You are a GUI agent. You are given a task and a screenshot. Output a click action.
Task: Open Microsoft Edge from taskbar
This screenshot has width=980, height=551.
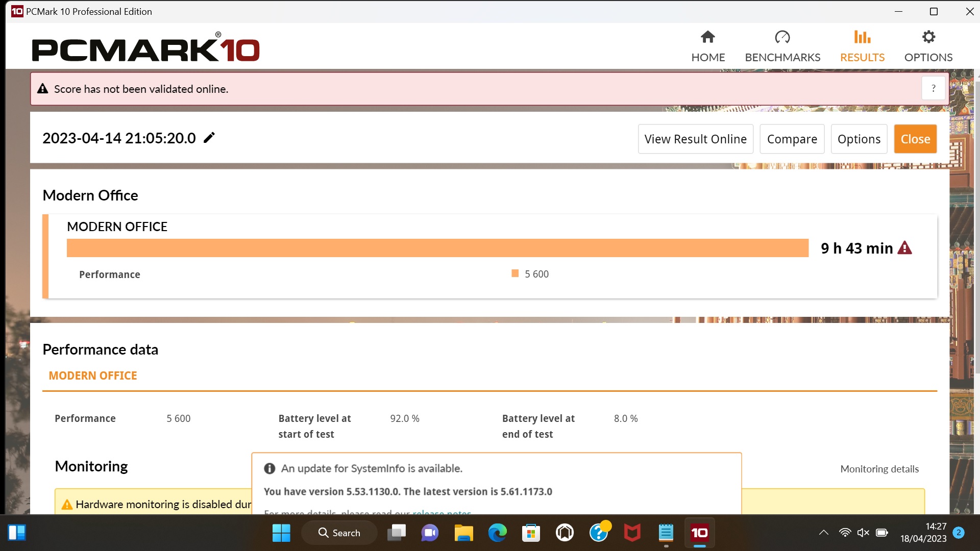pos(497,533)
